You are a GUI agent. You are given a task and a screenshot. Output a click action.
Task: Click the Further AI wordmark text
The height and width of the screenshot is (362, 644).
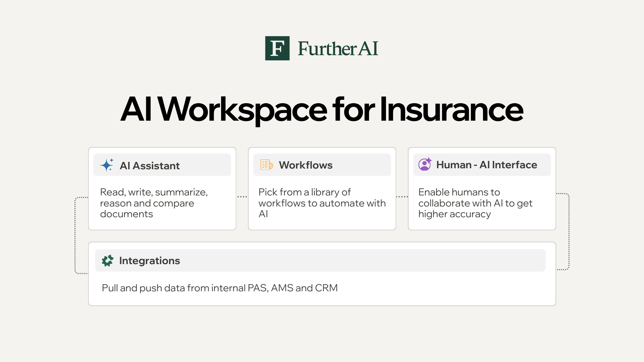coord(338,49)
